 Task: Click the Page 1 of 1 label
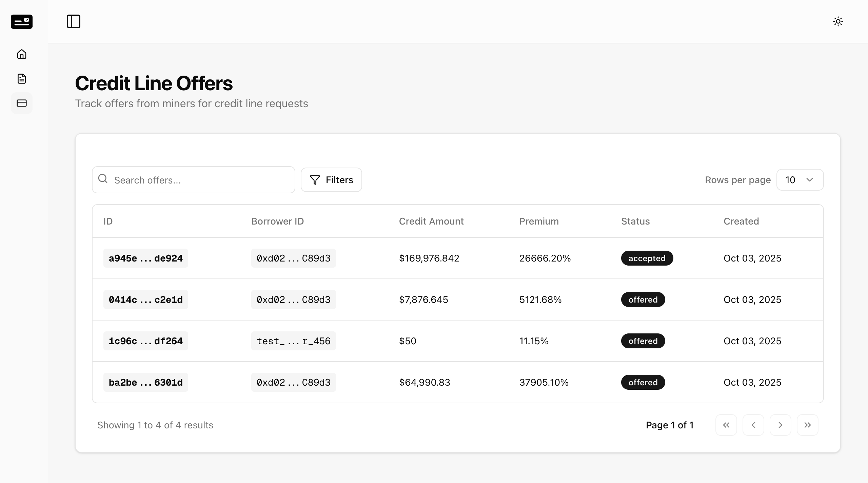(x=670, y=425)
